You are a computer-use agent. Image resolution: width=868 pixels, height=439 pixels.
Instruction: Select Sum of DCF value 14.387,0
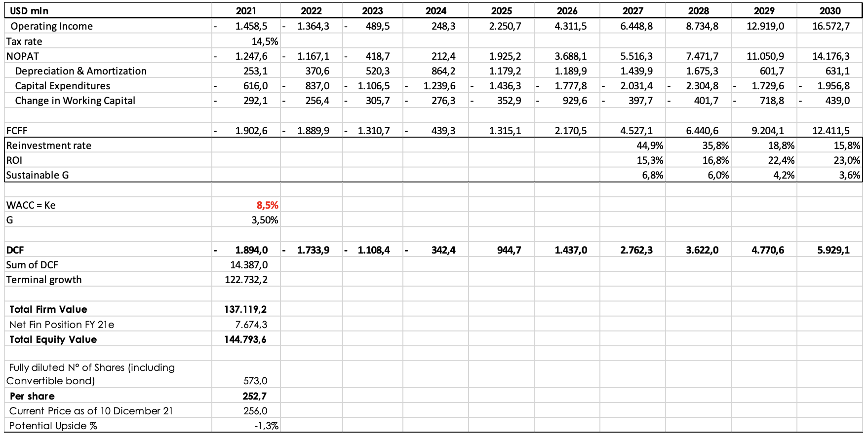point(249,265)
